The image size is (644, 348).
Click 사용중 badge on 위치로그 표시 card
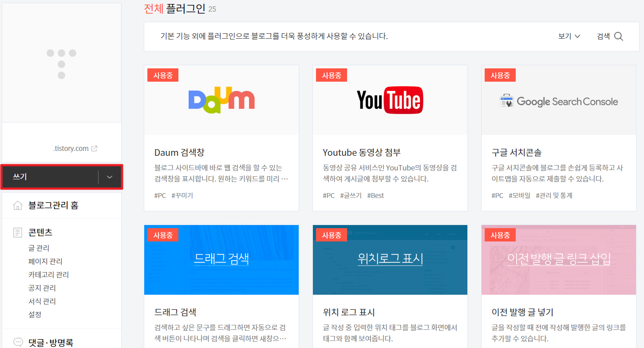point(332,235)
